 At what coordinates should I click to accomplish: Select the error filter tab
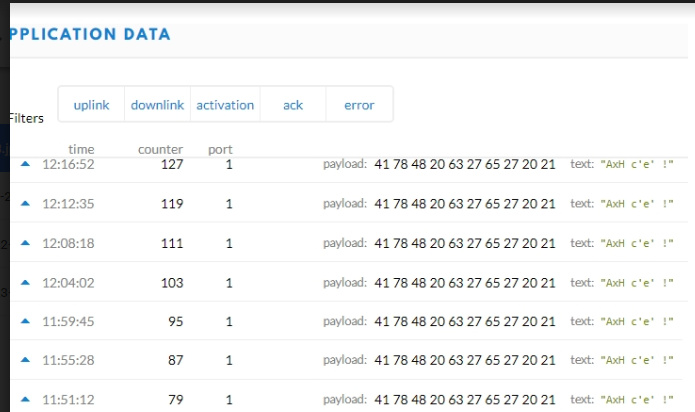[x=359, y=105]
